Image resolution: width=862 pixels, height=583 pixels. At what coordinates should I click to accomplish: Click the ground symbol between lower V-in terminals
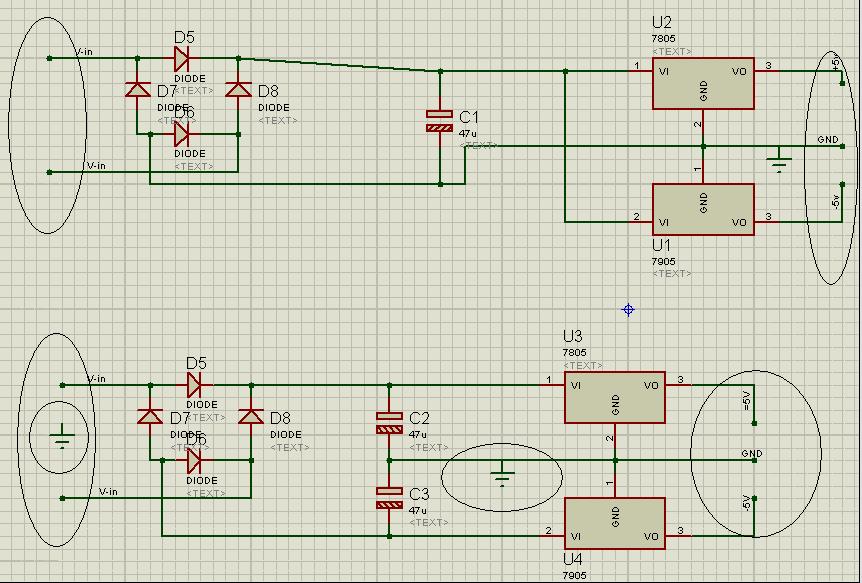[62, 437]
